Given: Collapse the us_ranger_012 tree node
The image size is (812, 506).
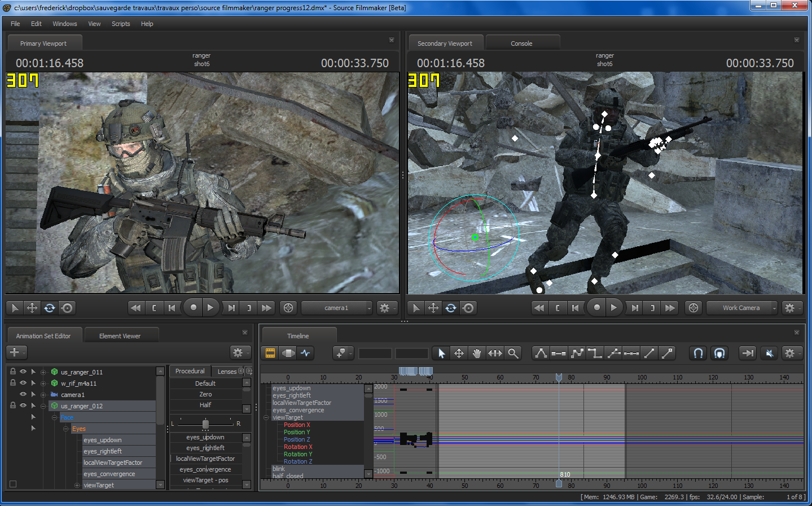Looking at the screenshot, I should tap(43, 406).
